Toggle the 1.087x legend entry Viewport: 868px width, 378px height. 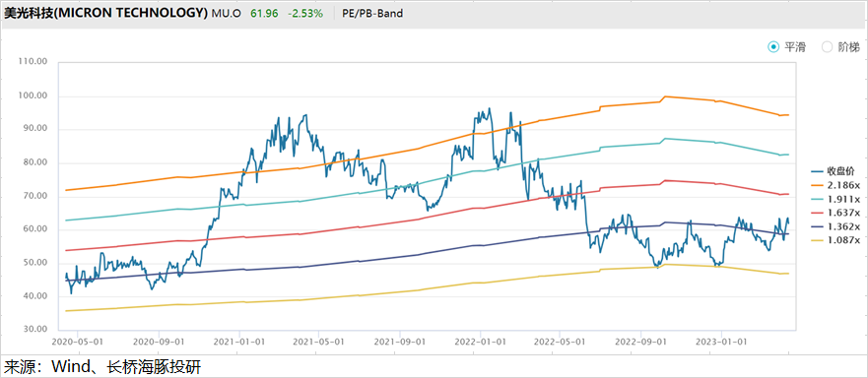(x=836, y=240)
